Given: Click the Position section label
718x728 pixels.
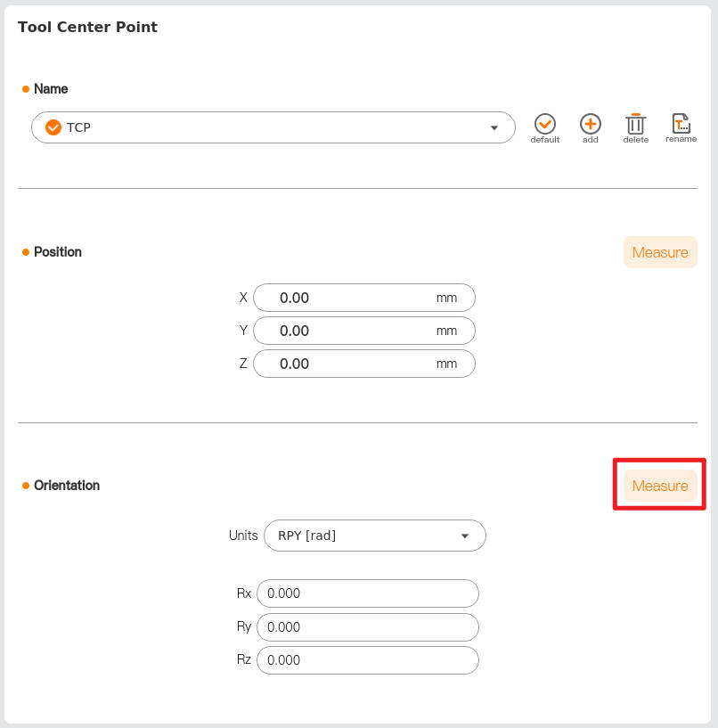Looking at the screenshot, I should tap(58, 252).
